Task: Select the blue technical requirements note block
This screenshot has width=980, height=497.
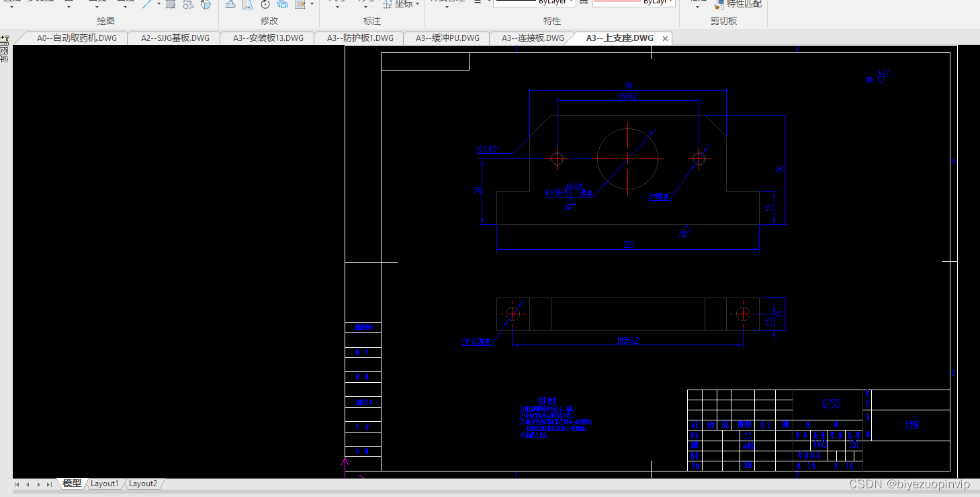Action: [555, 418]
